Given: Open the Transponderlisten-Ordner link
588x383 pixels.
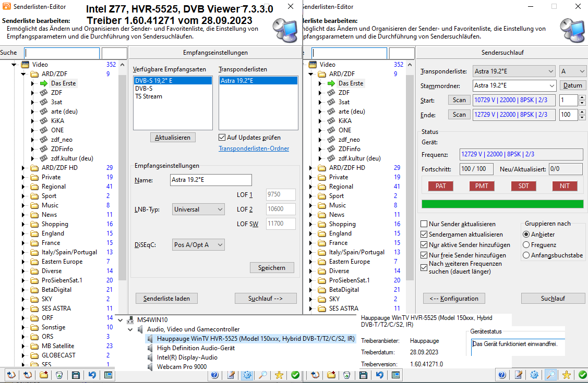Looking at the screenshot, I should 254,149.
